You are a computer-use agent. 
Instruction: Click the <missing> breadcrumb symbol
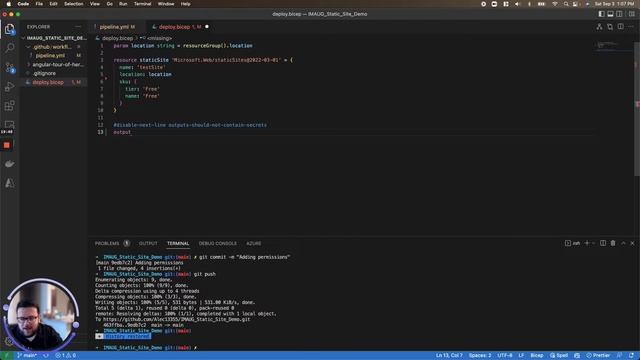click(x=159, y=38)
